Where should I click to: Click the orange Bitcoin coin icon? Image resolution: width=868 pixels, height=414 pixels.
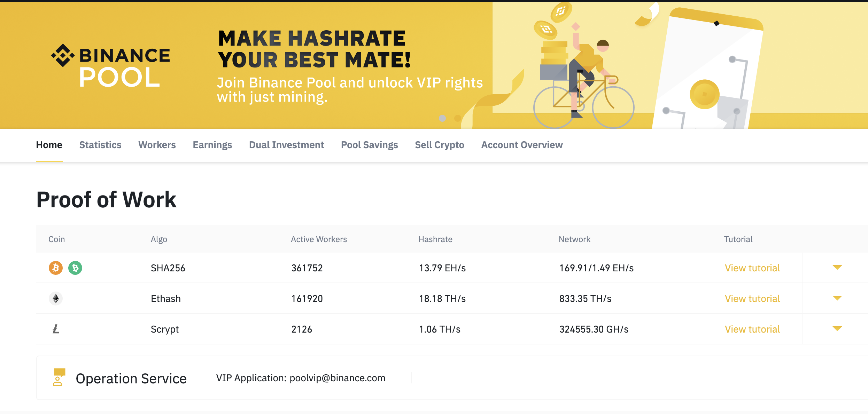tap(56, 268)
